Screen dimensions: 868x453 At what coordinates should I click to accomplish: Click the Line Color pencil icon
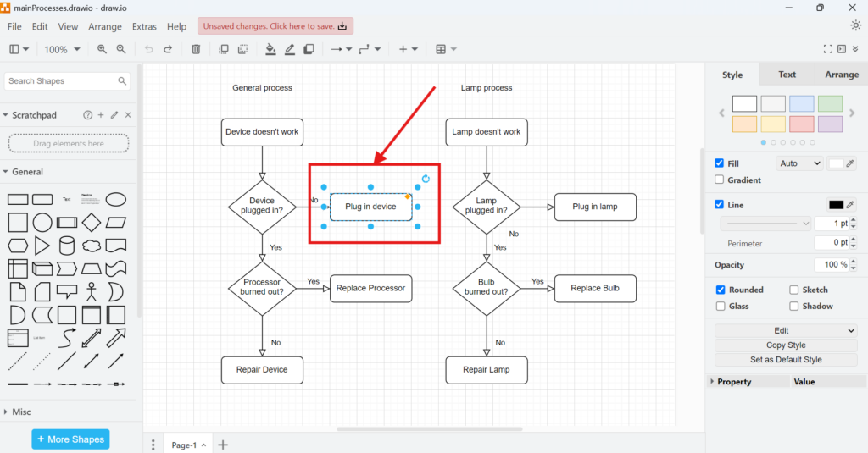pyautogui.click(x=290, y=49)
